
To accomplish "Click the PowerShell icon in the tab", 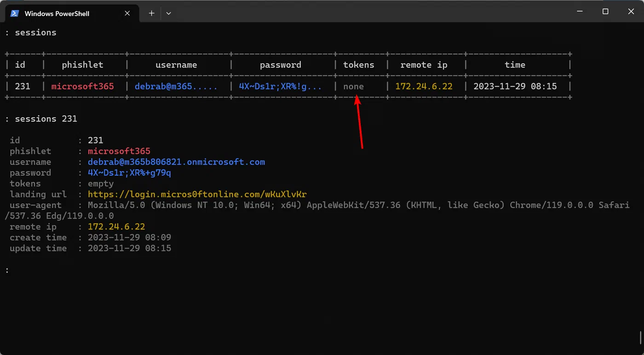I will click(15, 13).
